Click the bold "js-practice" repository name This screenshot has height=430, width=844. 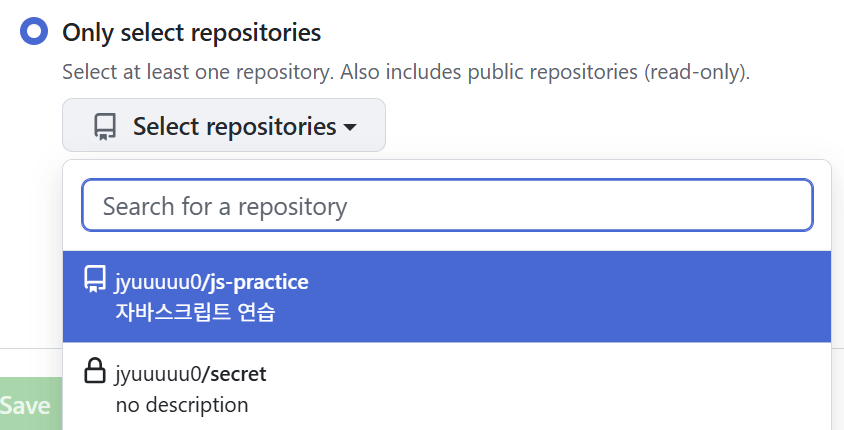coord(259,282)
